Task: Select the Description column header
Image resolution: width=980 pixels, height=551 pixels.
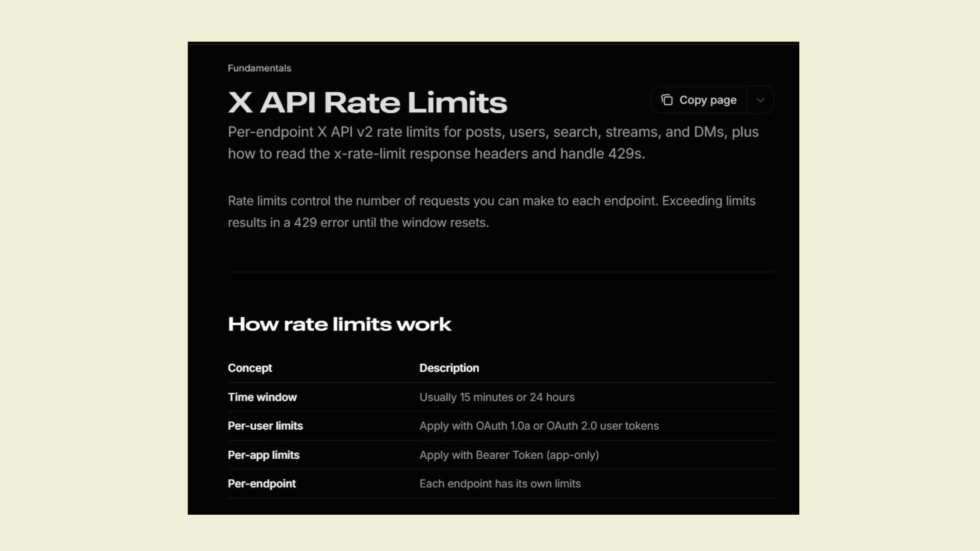Action: [x=449, y=368]
